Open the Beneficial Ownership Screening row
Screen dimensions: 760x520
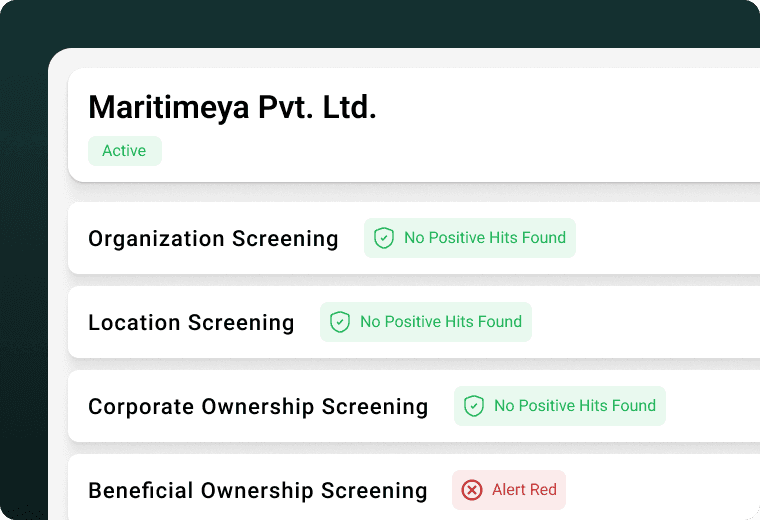coord(414,487)
